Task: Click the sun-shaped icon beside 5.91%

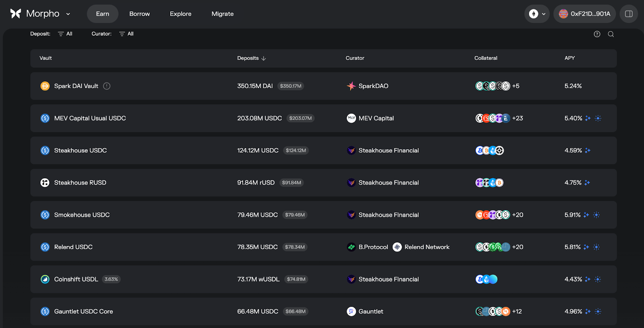Action: coord(597,215)
